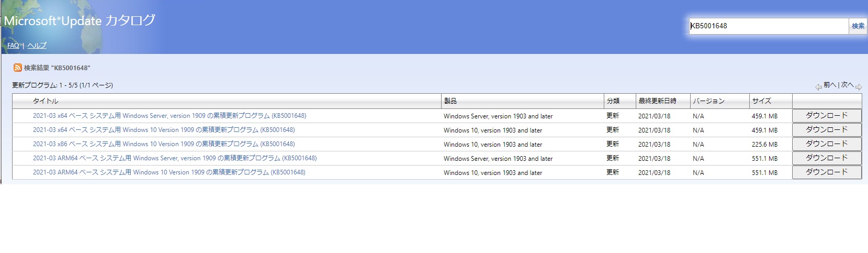Screen dimensions: 868x253
Task: Click the previous page arrow icon
Action: (818, 87)
